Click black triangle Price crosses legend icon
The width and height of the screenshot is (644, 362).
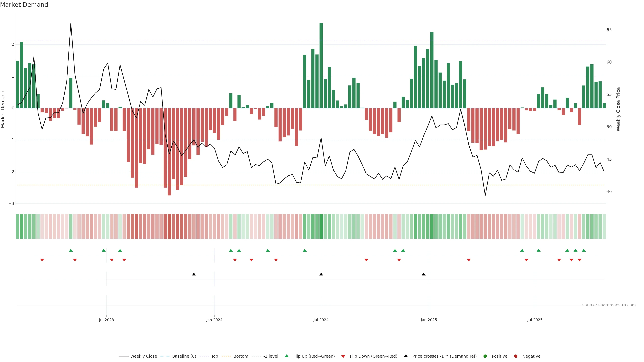pos(406,356)
